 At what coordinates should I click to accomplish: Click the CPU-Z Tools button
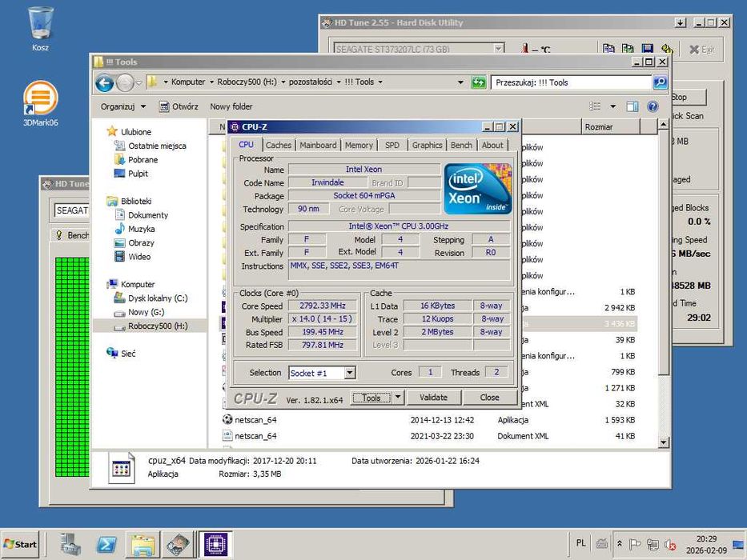(371, 398)
